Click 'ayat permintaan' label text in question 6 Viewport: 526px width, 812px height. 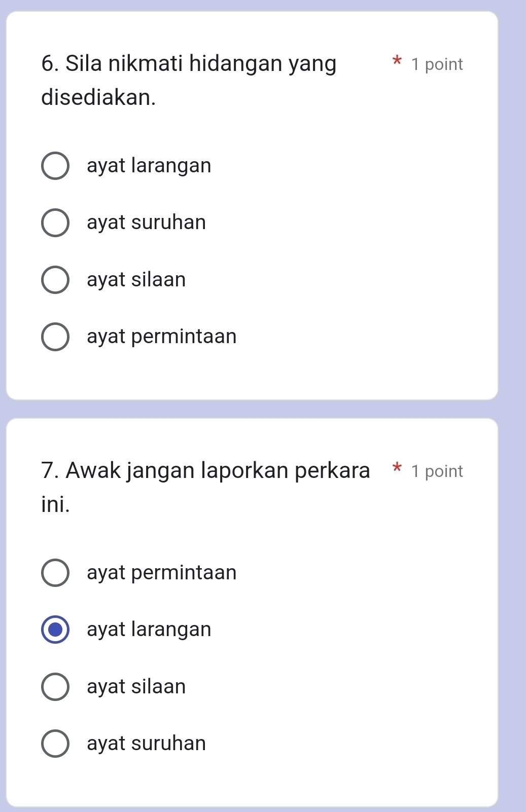click(x=162, y=337)
